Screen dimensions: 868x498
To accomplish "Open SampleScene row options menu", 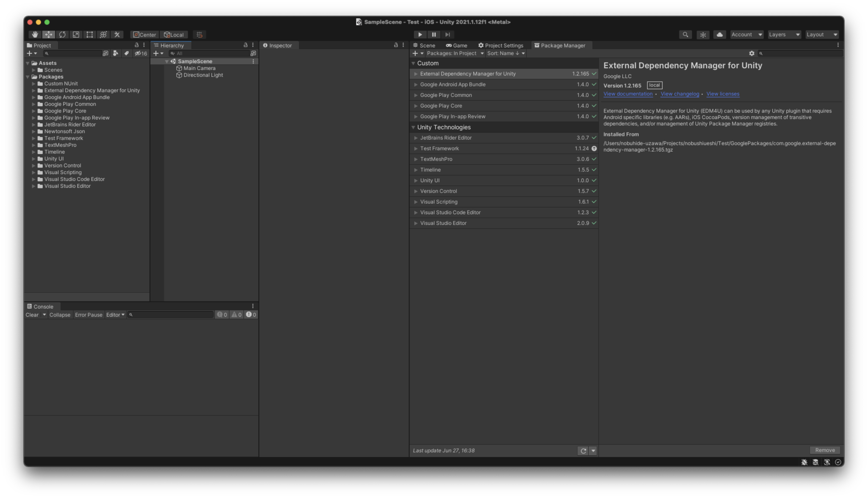I will (x=253, y=61).
